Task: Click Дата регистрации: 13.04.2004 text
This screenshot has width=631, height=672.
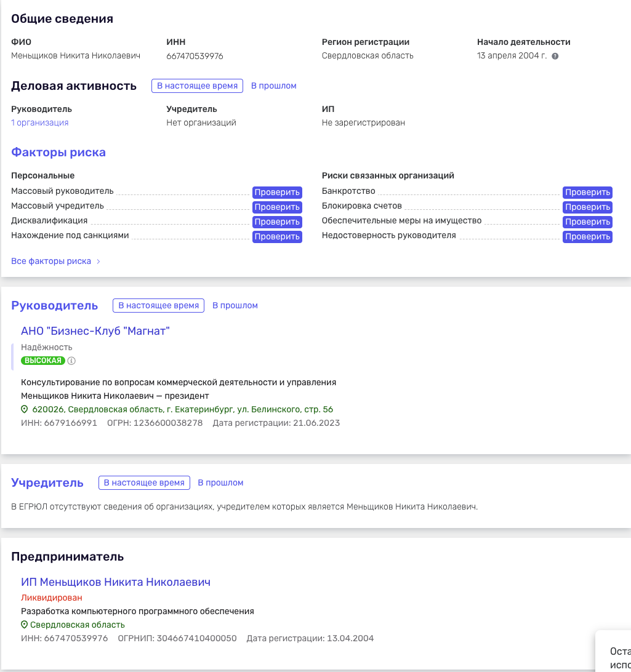Action: (x=310, y=639)
